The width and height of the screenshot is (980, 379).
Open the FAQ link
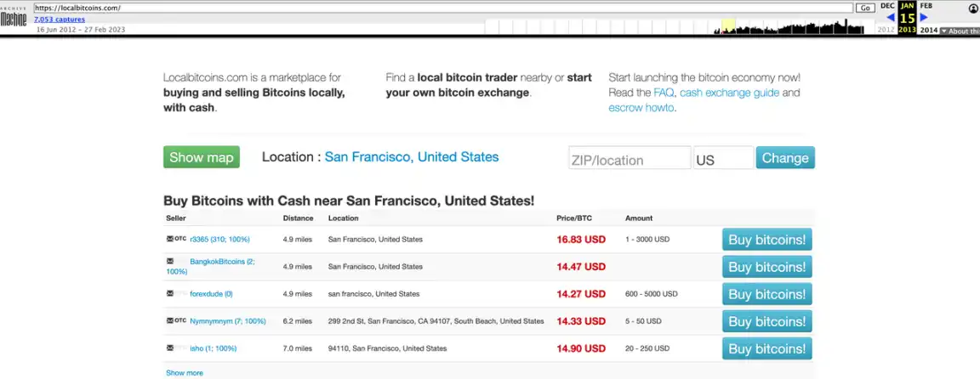click(x=664, y=93)
